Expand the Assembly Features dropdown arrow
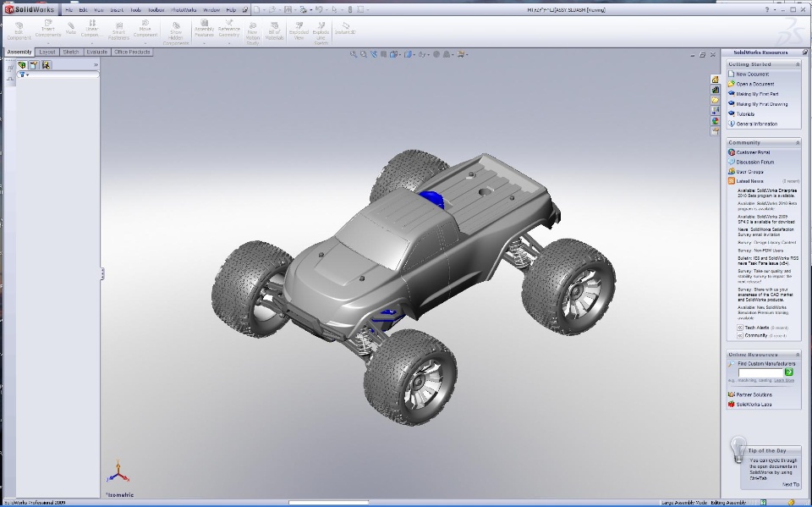The width and height of the screenshot is (812, 507). pyautogui.click(x=204, y=43)
